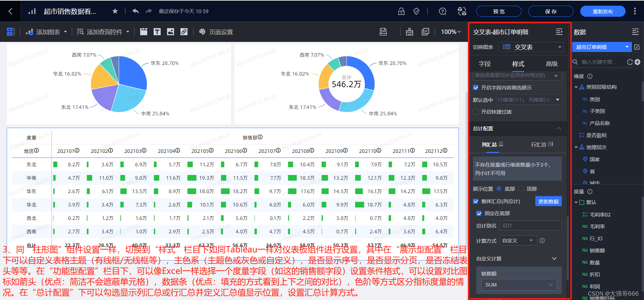This screenshot has height=300, width=644.
Task: Open 页面设置 page settings
Action: 216,32
